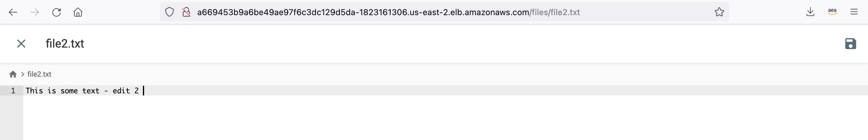Open the Firefox hamburger application menu
Image resolution: width=868 pixels, height=140 pixels.
click(854, 12)
